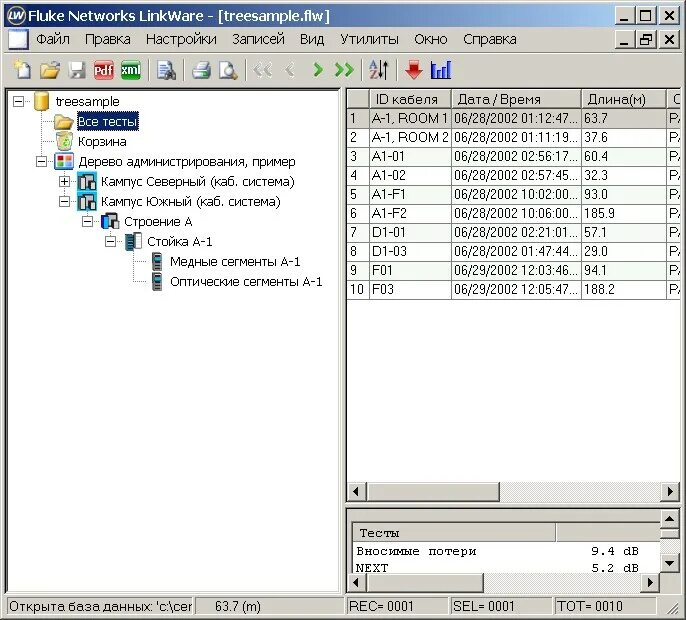Viewport: 686px width, 620px height.
Task: Select the F03 cable record
Action: click(x=513, y=290)
